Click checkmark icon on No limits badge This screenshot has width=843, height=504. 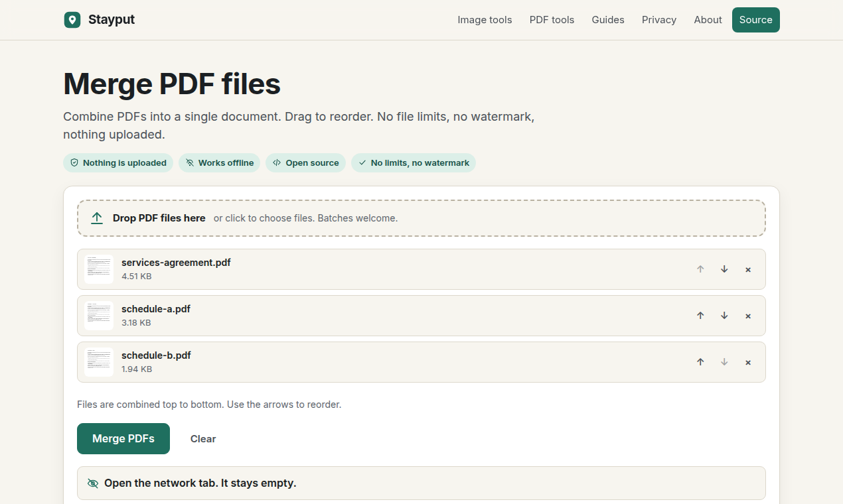(x=362, y=162)
